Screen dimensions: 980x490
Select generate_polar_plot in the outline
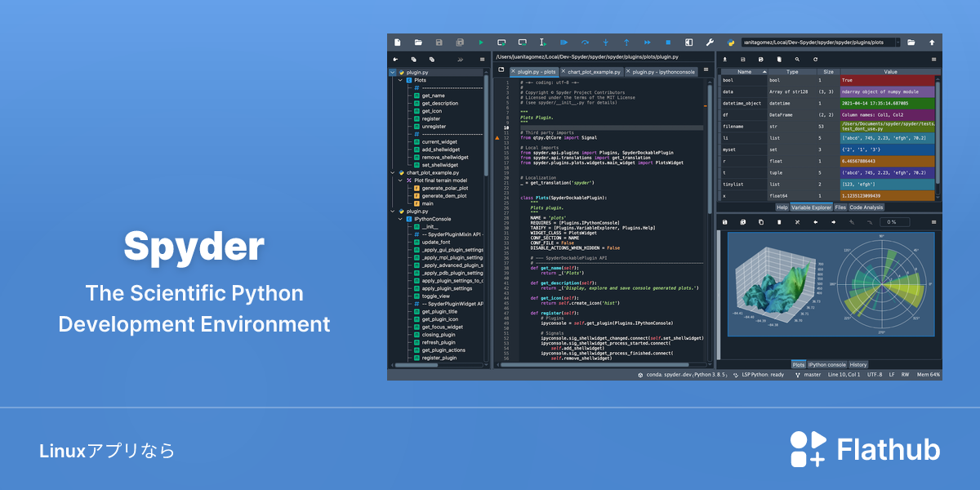(444, 188)
